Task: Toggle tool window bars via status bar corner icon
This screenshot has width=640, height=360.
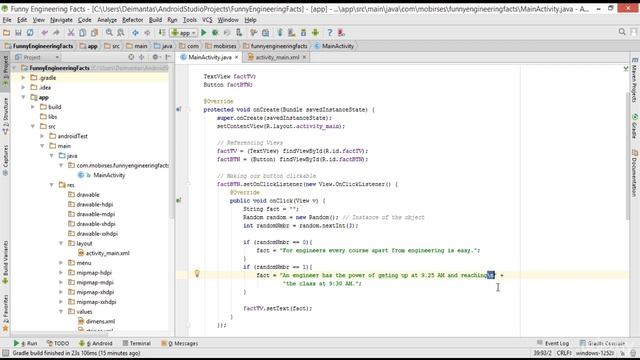Action: click(5, 353)
